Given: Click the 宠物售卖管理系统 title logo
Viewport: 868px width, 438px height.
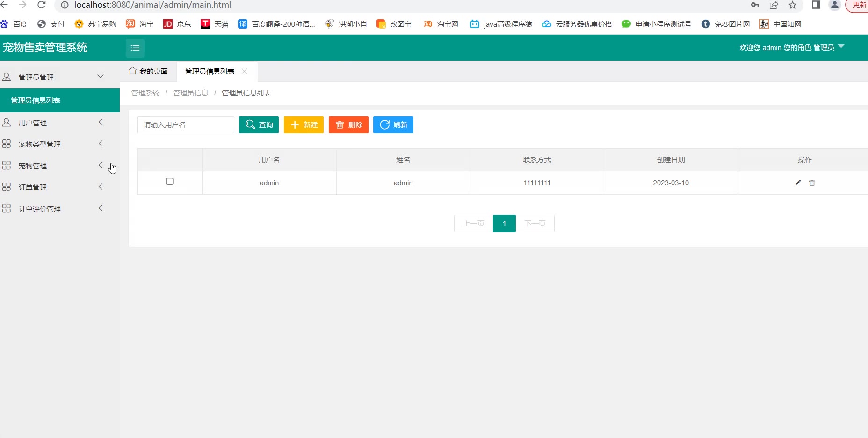Looking at the screenshot, I should pyautogui.click(x=45, y=47).
